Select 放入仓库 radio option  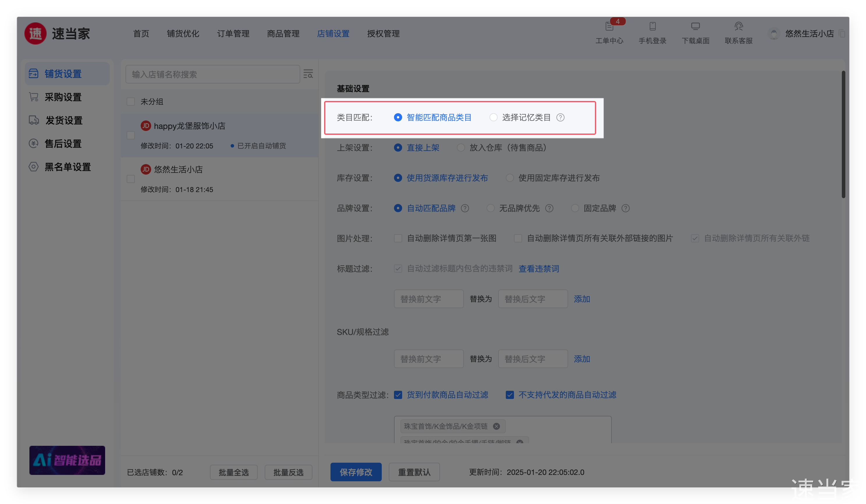tap(461, 148)
